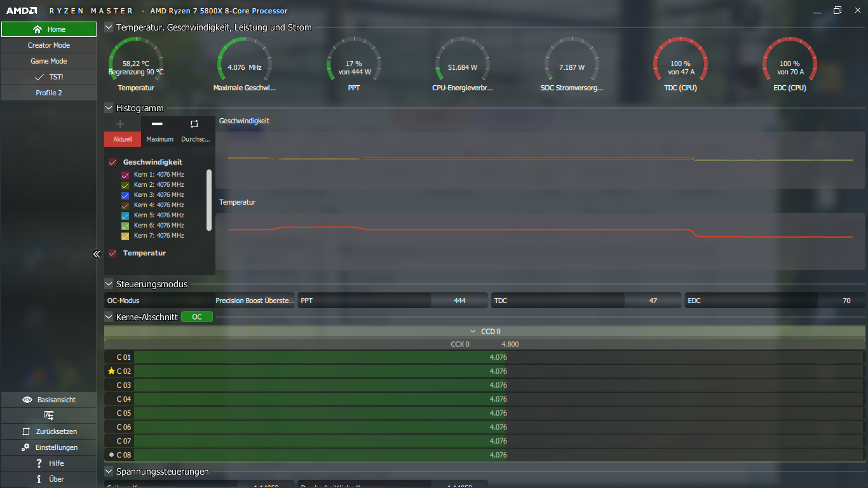
Task: Click the red TDC (CPU) gauge
Action: click(x=681, y=59)
